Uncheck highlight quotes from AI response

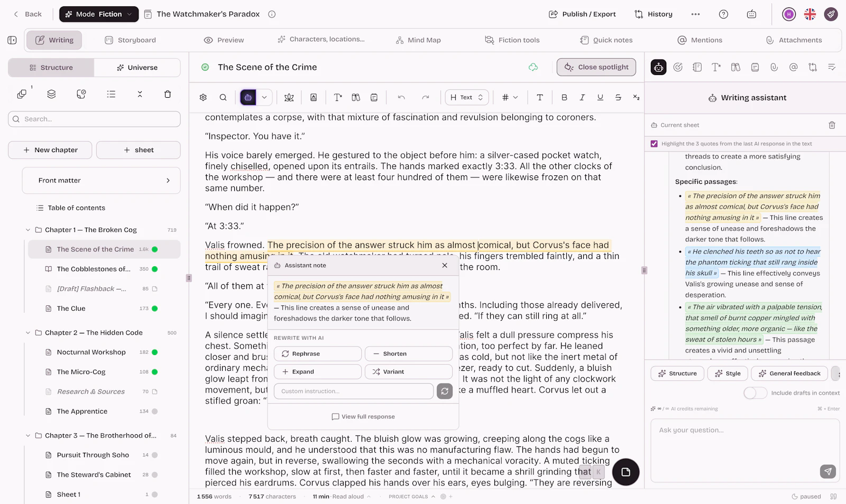[654, 144]
